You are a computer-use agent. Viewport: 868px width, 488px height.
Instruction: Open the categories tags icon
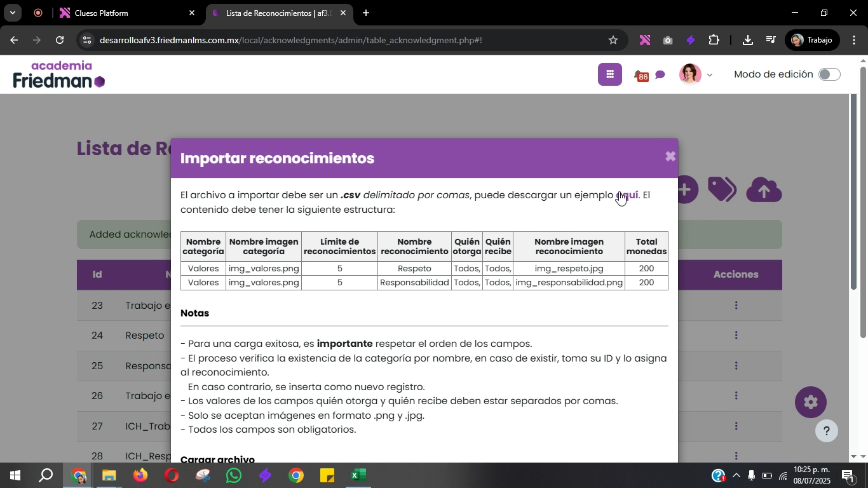tap(722, 189)
